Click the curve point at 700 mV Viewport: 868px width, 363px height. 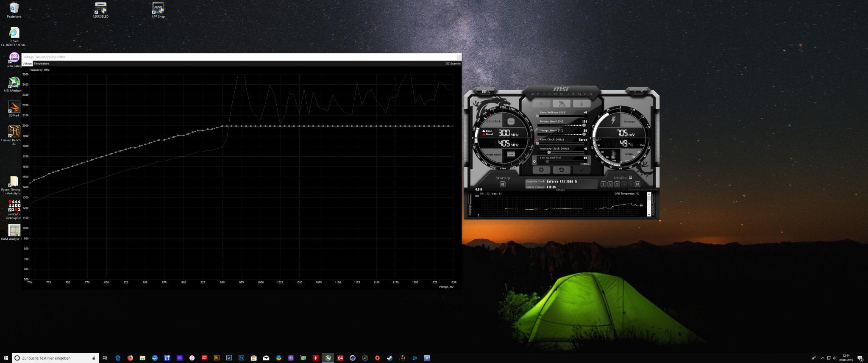coord(30,182)
